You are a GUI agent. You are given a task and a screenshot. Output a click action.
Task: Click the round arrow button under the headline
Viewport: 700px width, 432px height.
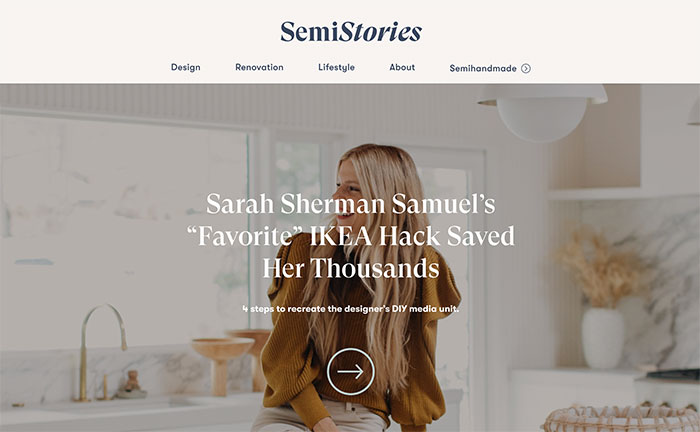click(x=350, y=371)
